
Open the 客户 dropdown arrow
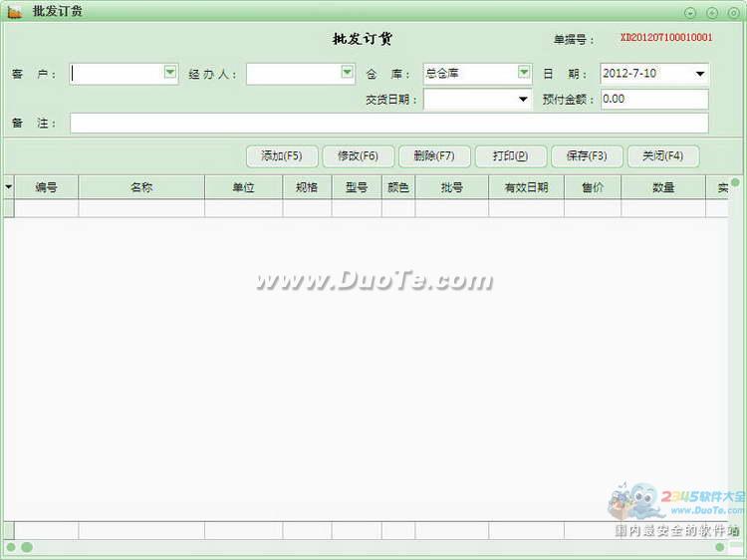point(169,73)
